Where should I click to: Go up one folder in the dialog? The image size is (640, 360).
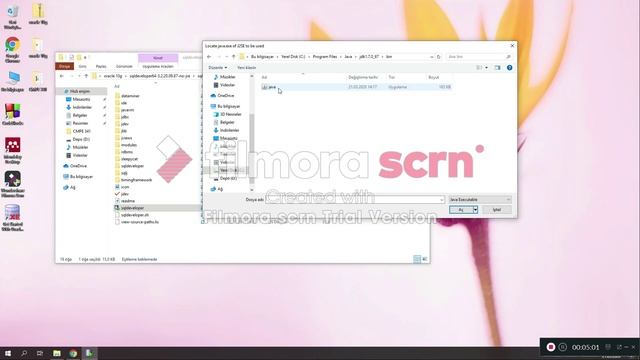(233, 57)
